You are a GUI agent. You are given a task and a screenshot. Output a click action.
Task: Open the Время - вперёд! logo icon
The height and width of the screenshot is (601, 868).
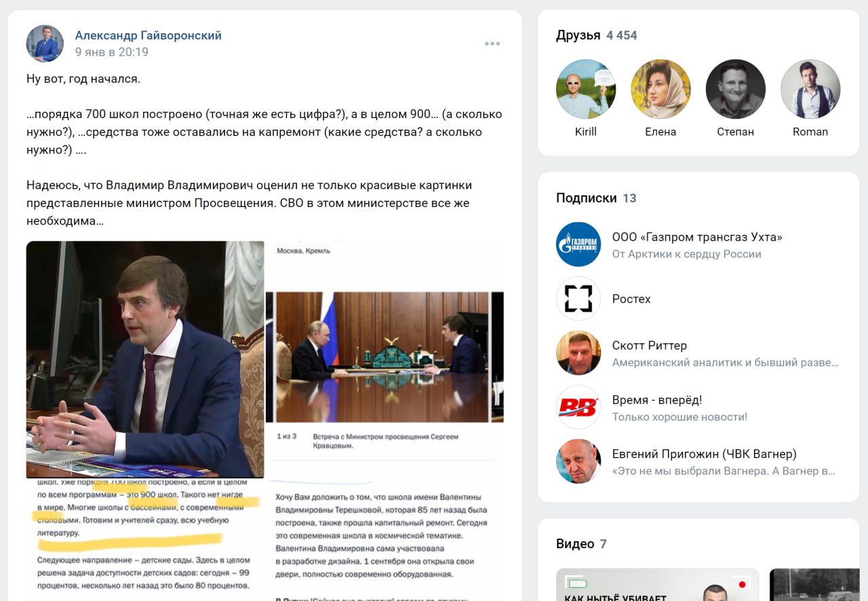click(x=578, y=407)
